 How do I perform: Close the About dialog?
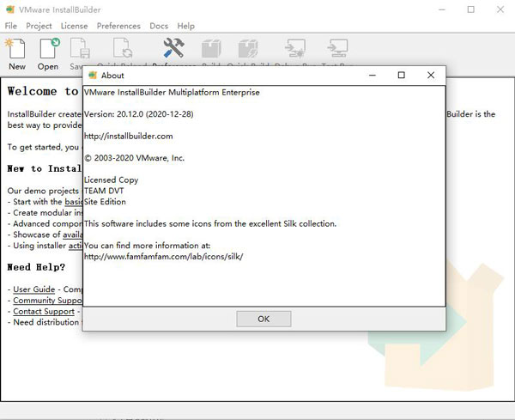click(431, 76)
